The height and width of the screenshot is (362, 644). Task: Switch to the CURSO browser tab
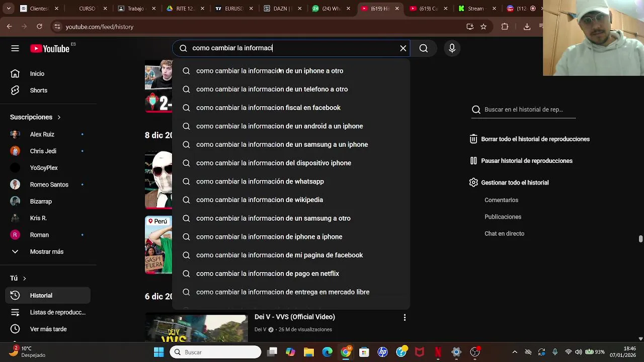87,9
